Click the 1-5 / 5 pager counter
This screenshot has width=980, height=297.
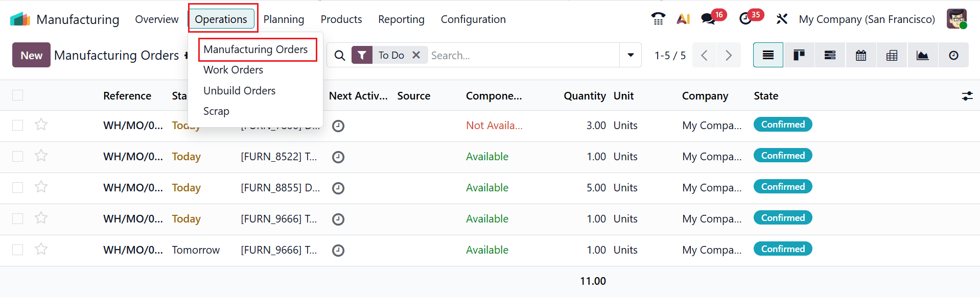(x=670, y=55)
